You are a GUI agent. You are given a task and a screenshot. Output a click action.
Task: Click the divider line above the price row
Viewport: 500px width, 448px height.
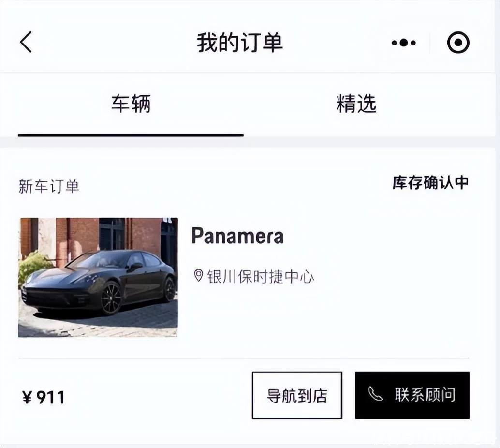(244, 358)
